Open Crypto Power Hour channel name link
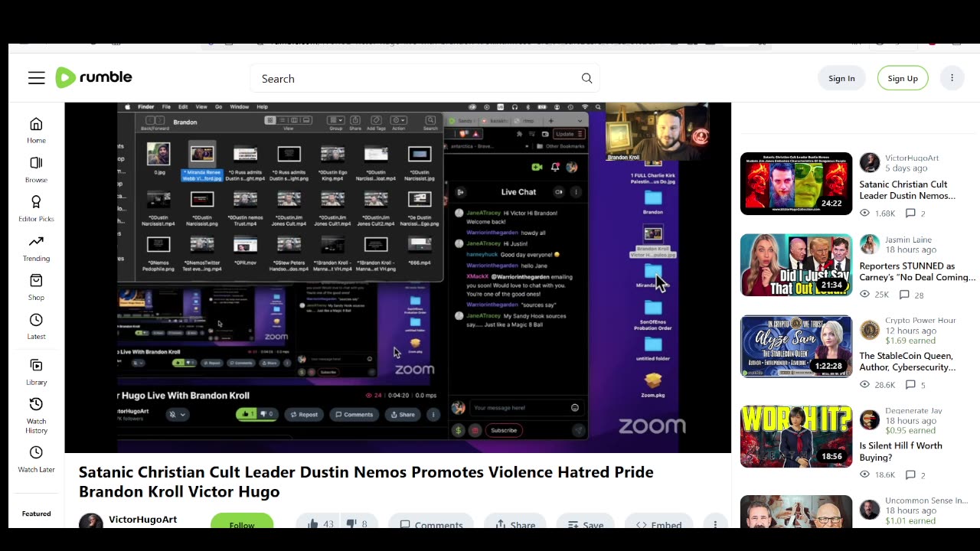 (x=920, y=321)
